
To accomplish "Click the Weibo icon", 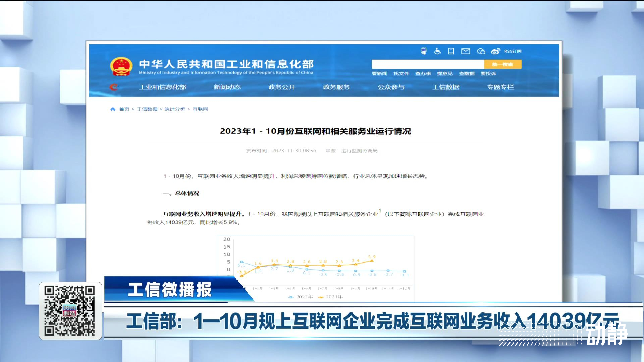I will pos(495,51).
